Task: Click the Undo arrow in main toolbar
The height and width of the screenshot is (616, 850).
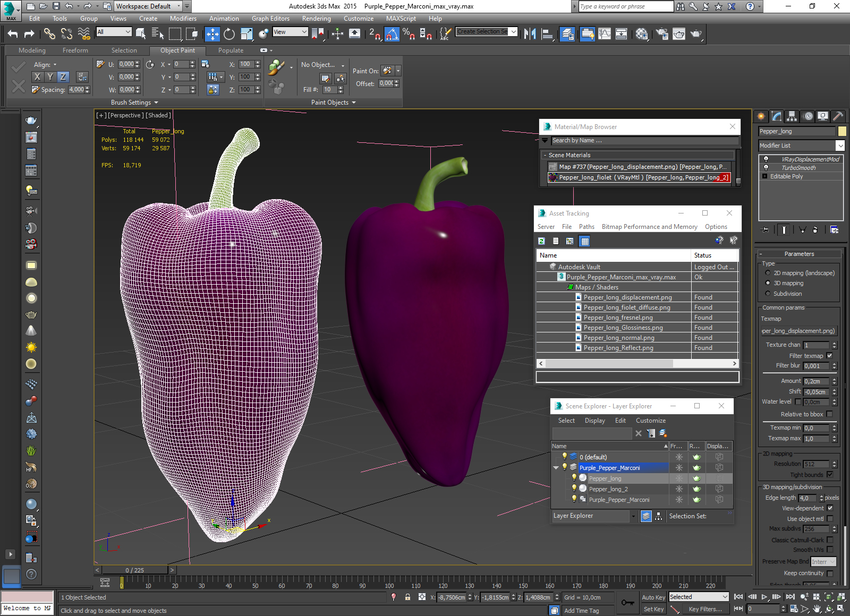Action: [13, 34]
